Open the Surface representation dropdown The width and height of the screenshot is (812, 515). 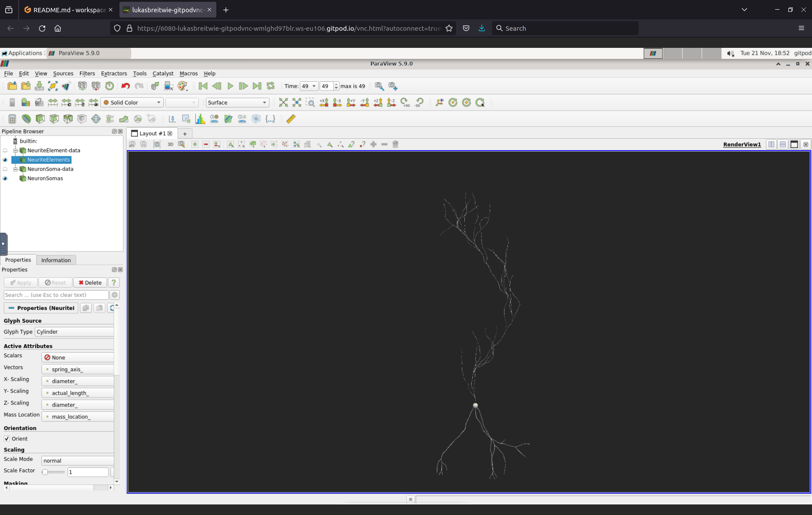click(x=237, y=103)
